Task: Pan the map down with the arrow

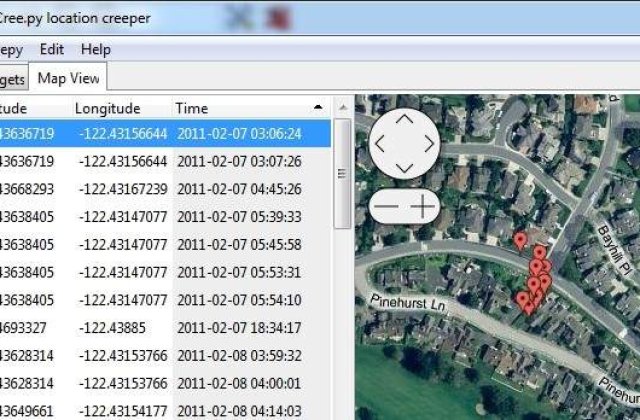Action: [x=403, y=166]
